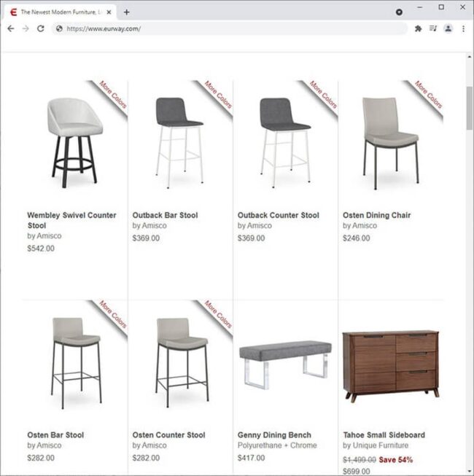
Task: Click the circular dropdown icon in title bar
Action: tap(399, 12)
